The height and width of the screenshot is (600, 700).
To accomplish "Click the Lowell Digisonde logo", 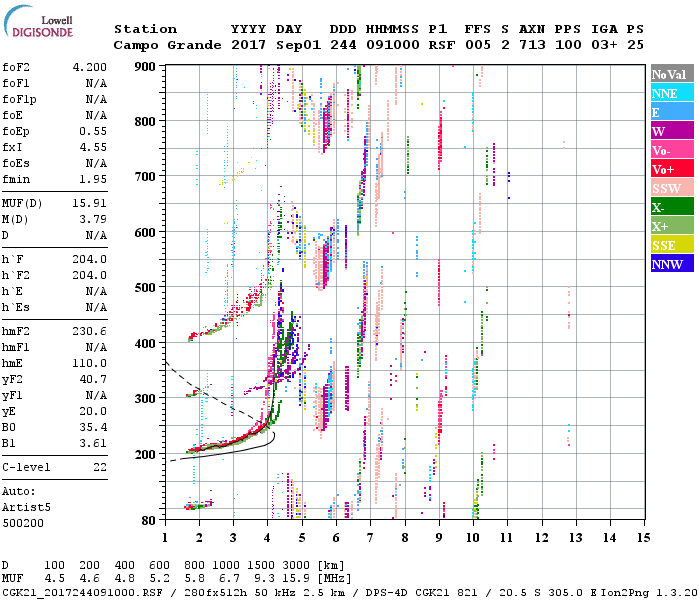I will (38, 22).
